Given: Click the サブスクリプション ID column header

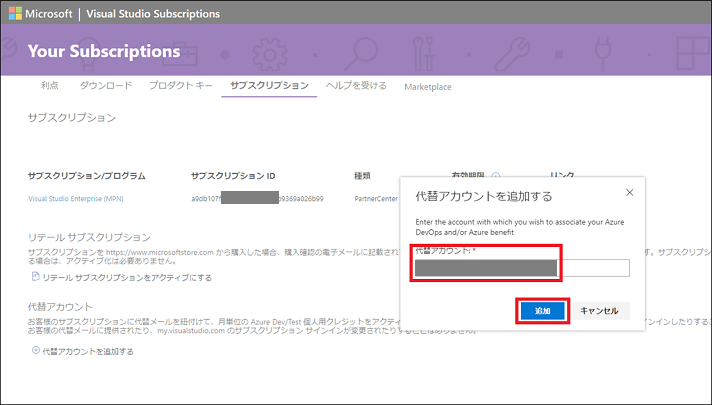Looking at the screenshot, I should click(x=233, y=176).
